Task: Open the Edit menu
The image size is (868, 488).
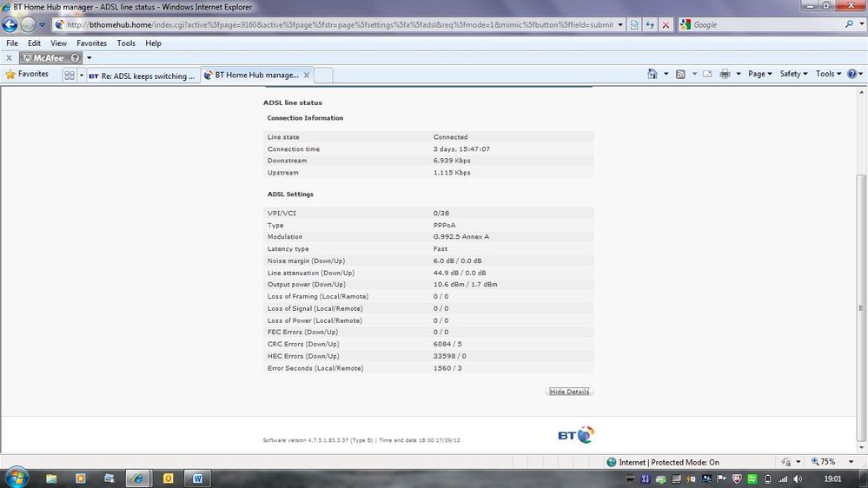Action: click(x=35, y=43)
